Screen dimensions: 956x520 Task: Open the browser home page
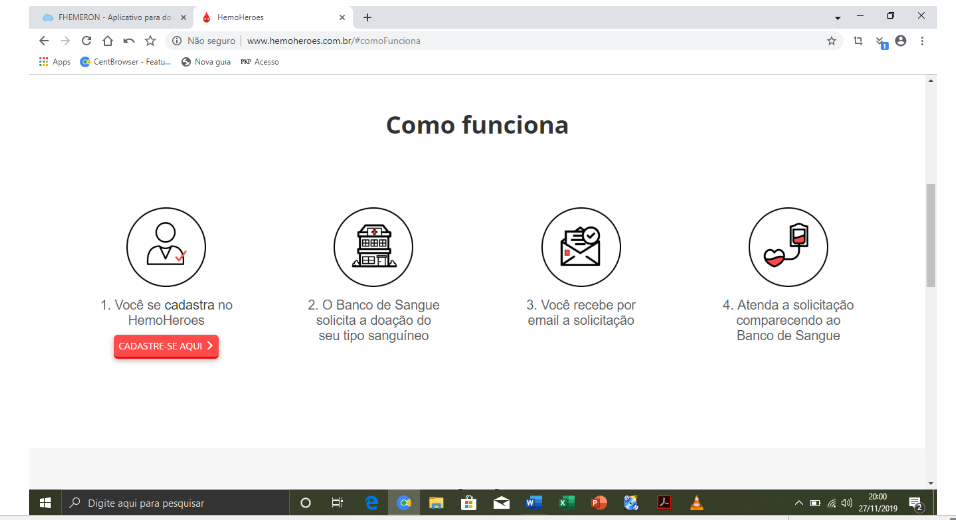108,41
